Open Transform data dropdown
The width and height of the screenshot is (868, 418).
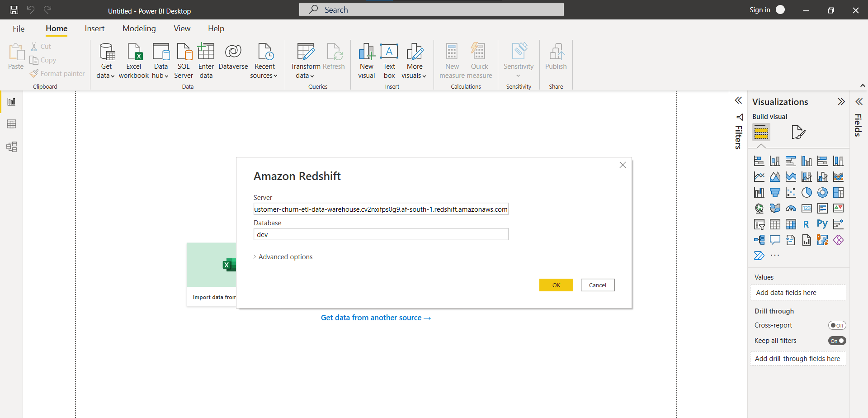click(x=305, y=61)
